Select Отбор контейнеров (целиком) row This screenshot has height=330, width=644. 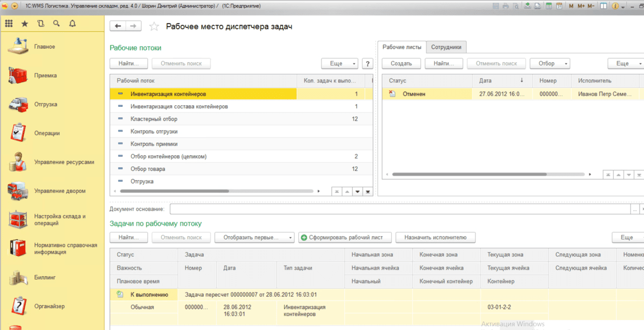[241, 157]
